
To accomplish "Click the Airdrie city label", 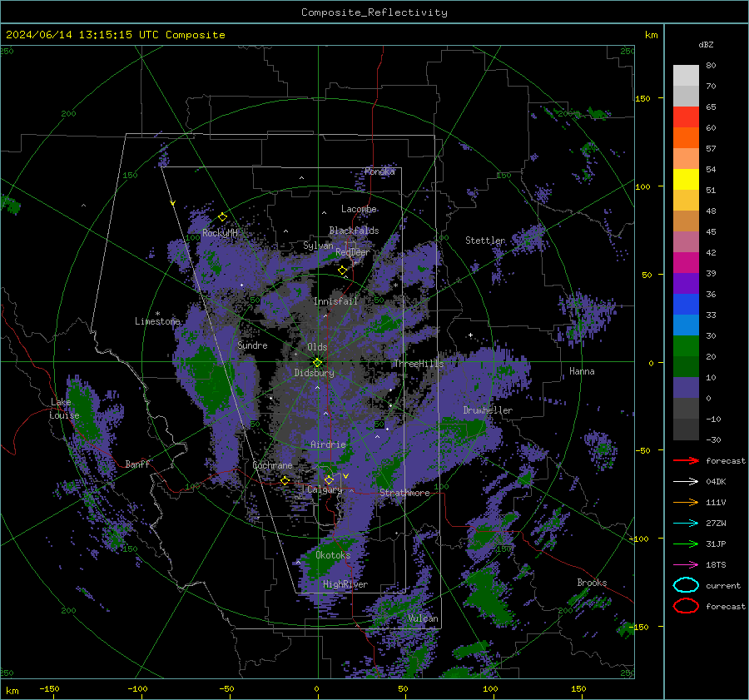I will coord(328,444).
